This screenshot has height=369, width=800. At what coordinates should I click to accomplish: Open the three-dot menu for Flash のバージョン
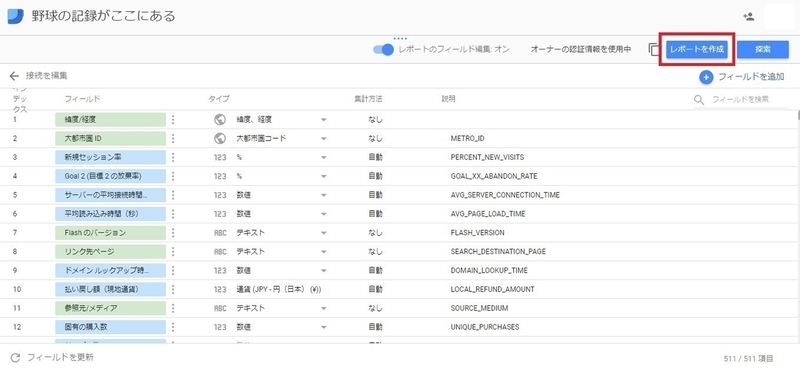point(173,233)
